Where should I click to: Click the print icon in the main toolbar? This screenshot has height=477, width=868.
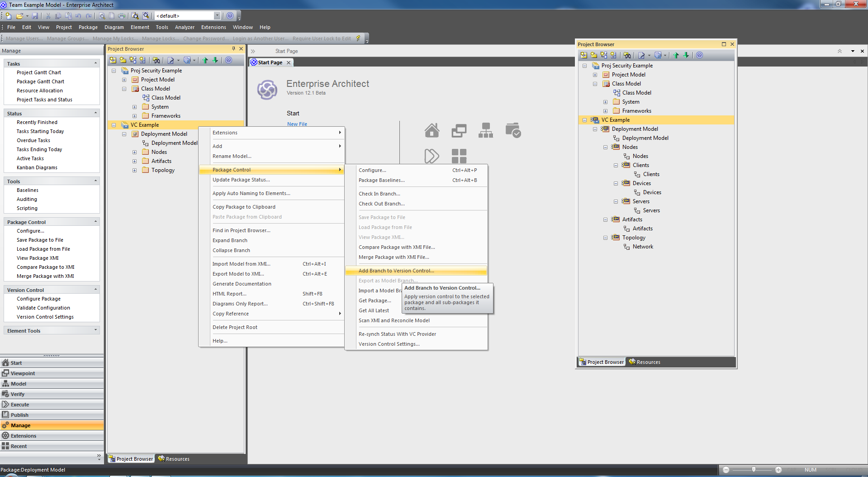point(121,16)
